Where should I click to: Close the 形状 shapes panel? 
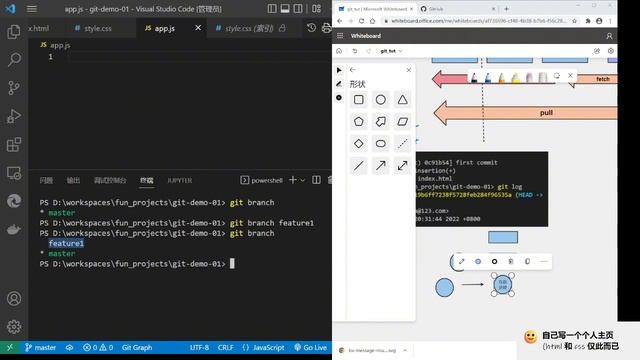click(x=409, y=70)
